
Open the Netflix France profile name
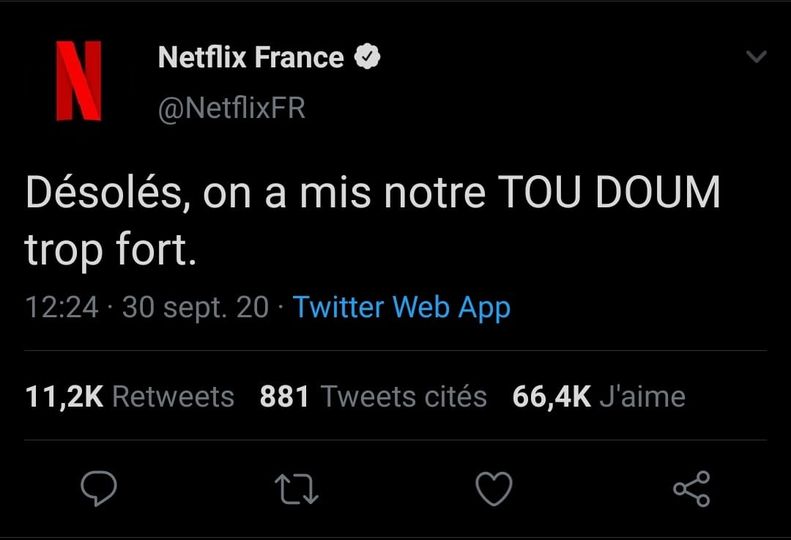click(x=251, y=58)
